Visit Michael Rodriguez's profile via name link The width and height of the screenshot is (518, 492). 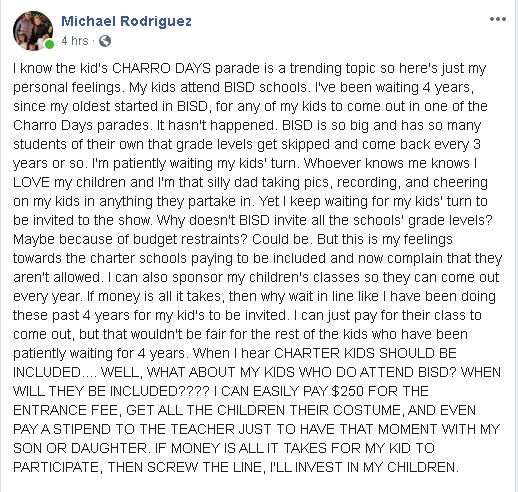tap(126, 21)
